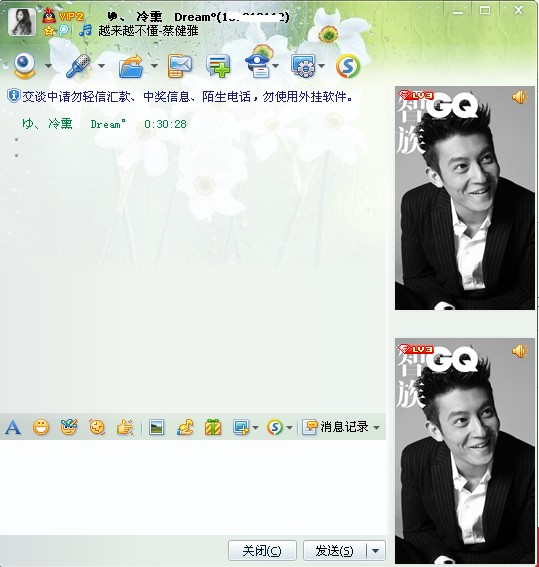Open the send file folder icon

click(x=131, y=66)
